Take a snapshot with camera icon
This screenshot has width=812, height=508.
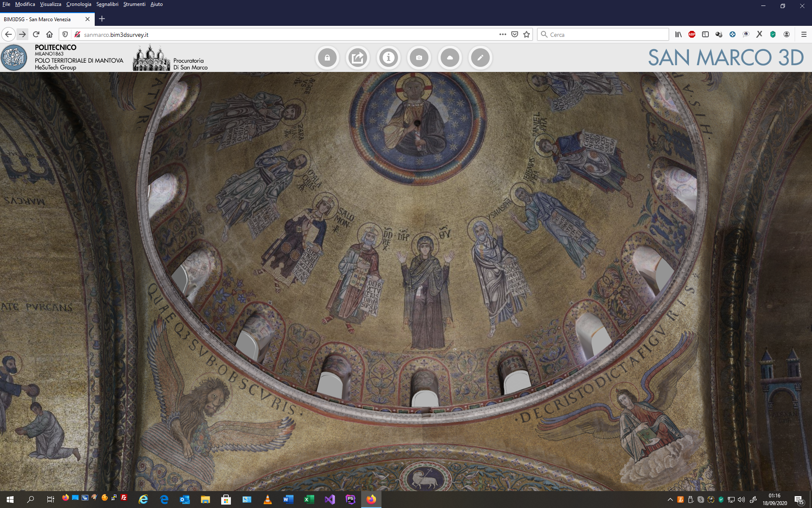419,58
